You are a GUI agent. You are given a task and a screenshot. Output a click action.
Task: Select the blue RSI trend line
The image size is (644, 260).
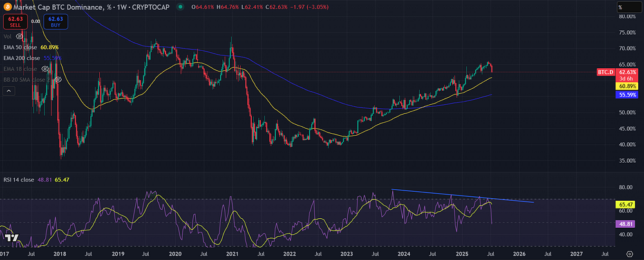pyautogui.click(x=463, y=196)
